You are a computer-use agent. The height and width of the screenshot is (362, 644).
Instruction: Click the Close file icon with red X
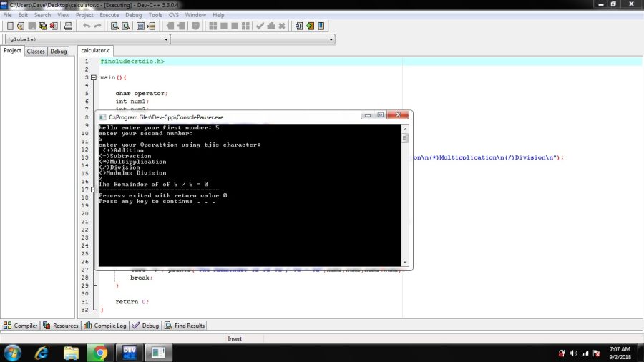(54, 26)
